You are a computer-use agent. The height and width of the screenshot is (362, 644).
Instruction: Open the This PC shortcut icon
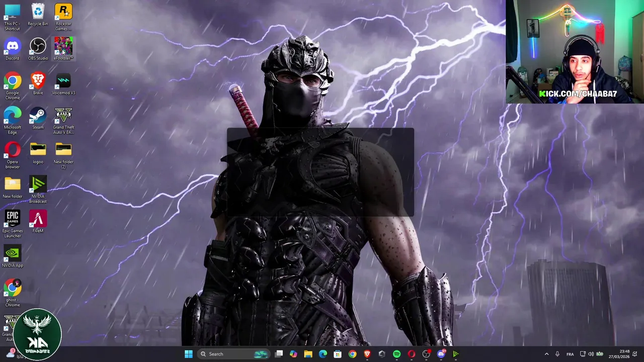point(12,17)
